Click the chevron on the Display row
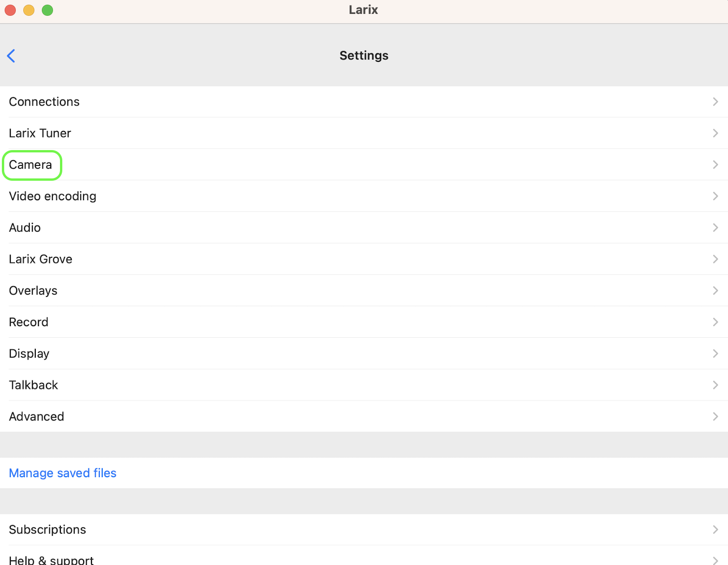The height and width of the screenshot is (565, 728). (x=715, y=354)
